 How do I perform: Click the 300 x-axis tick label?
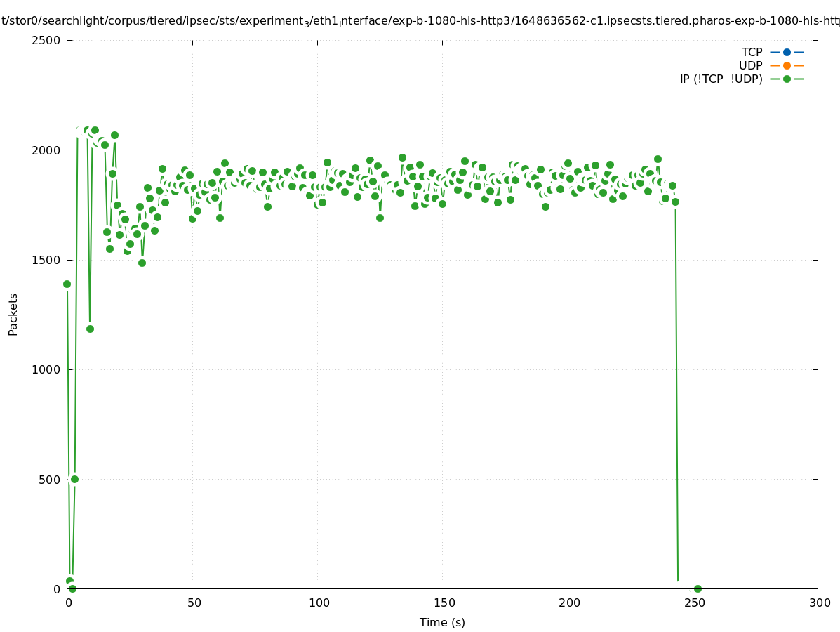[818, 603]
